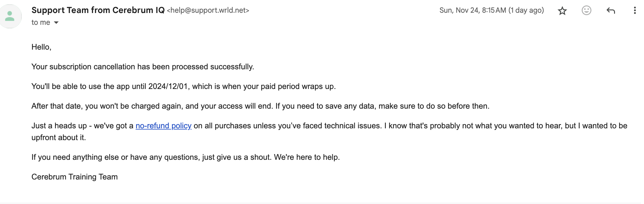Reply using the arrow icon
Image resolution: width=644 pixels, height=204 pixels.
tap(610, 11)
